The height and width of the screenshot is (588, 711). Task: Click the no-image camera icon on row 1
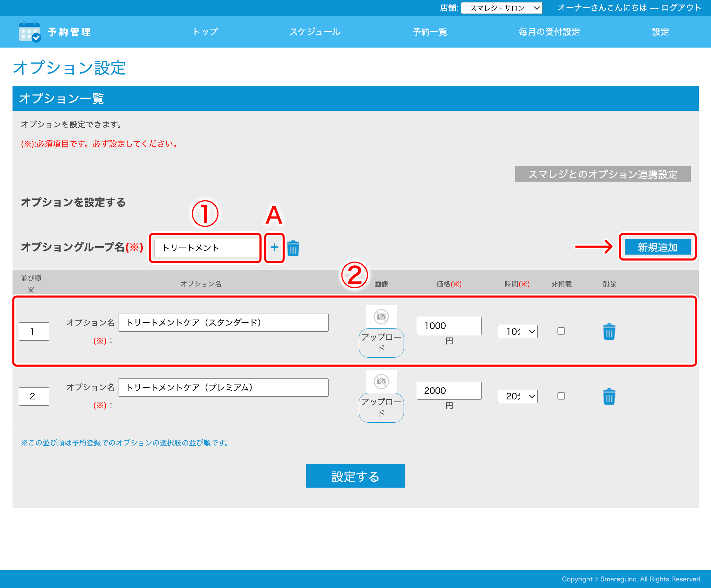[x=381, y=316]
